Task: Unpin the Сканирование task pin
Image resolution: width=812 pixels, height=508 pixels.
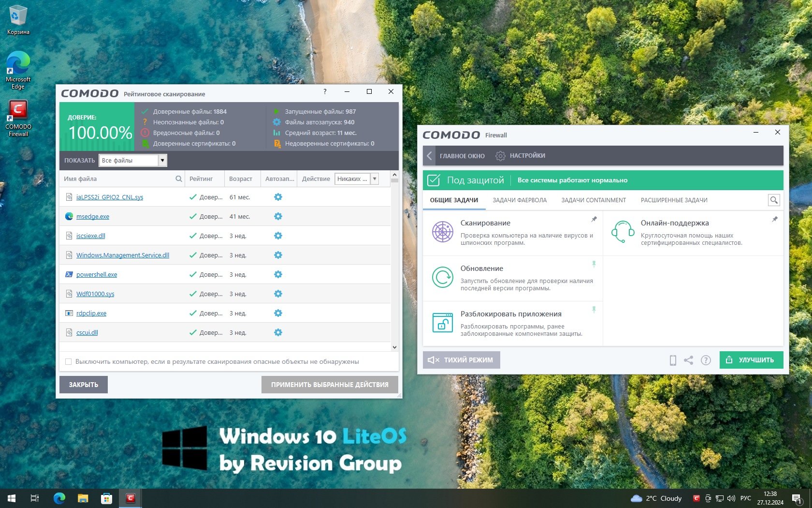Action: (594, 220)
